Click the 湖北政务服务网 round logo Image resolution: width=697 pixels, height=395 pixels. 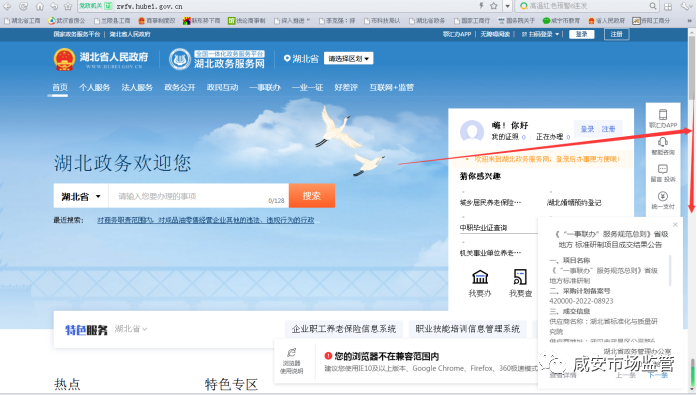[180, 59]
